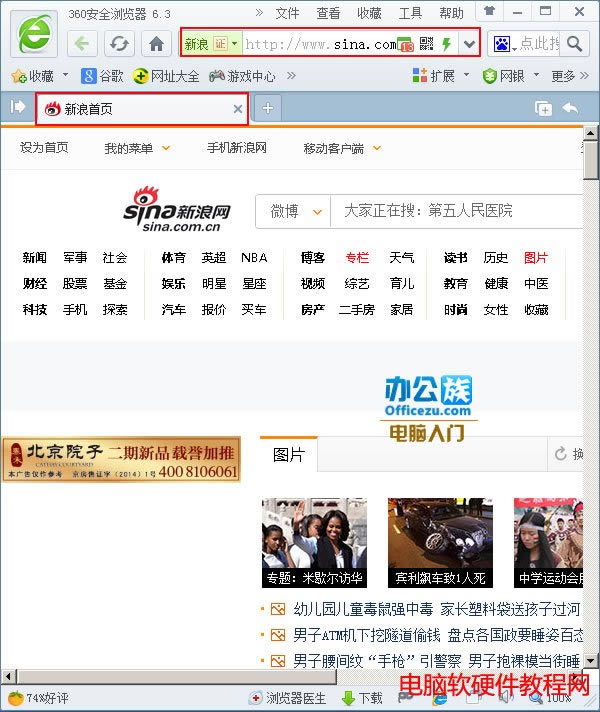
Task: Click the Sina 新浪网 logo
Action: [x=177, y=209]
